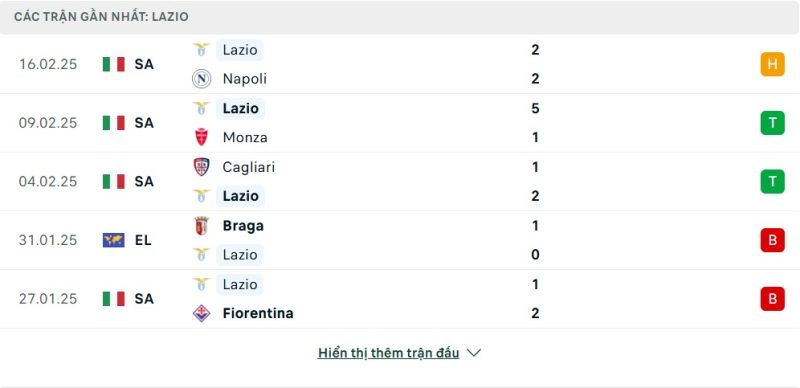Select the Napoli team name
The width and height of the screenshot is (800, 388).
point(244,79)
